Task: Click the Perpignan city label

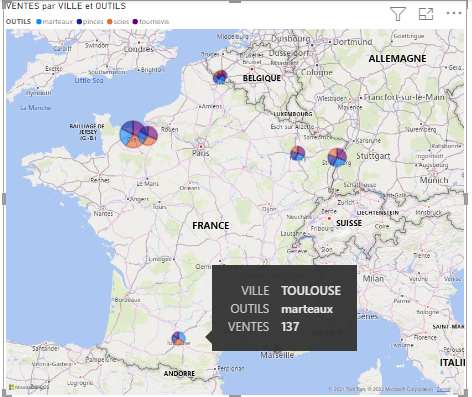Action: click(x=231, y=369)
